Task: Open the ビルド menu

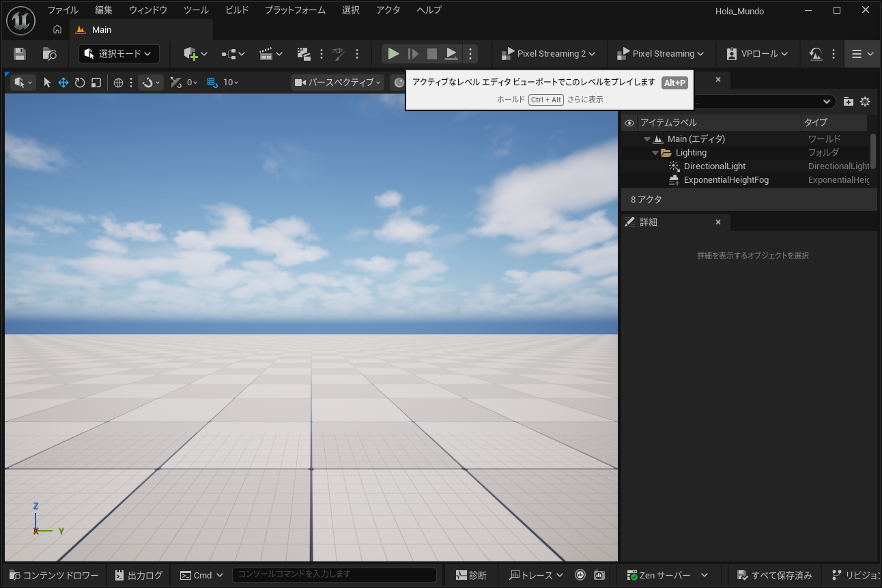Action: [x=237, y=10]
